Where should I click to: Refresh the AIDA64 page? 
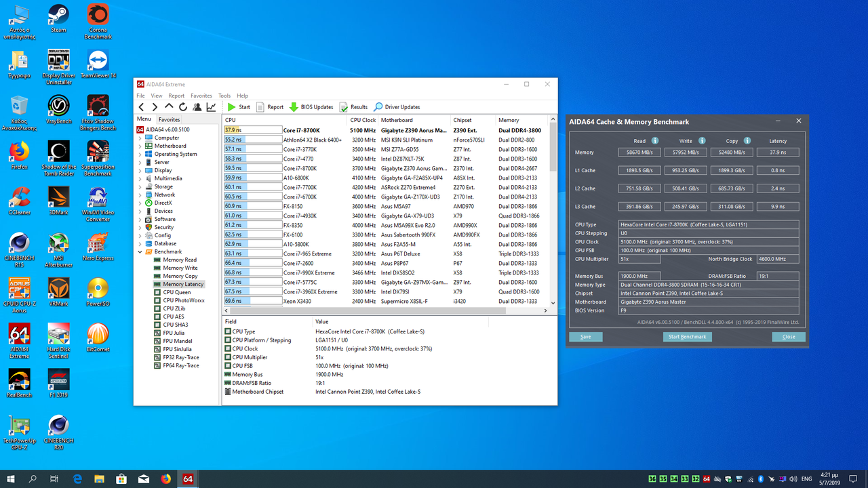pyautogui.click(x=182, y=107)
